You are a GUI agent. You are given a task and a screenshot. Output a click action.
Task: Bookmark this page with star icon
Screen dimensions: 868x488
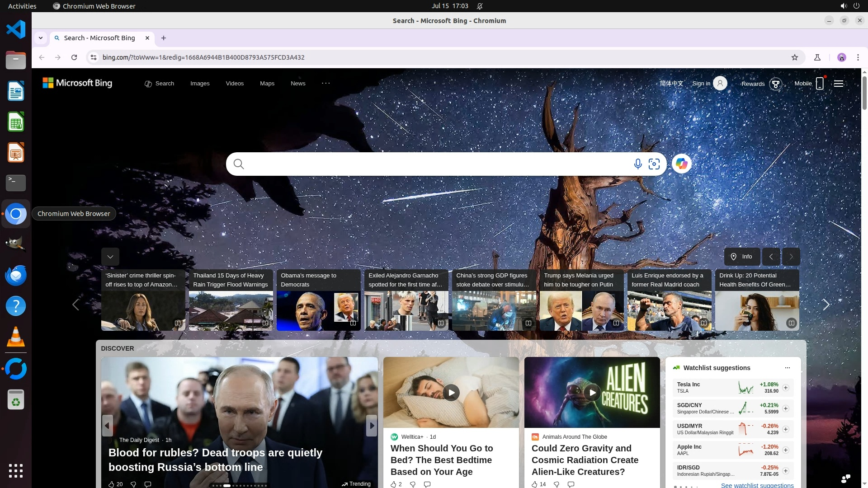pos(795,57)
